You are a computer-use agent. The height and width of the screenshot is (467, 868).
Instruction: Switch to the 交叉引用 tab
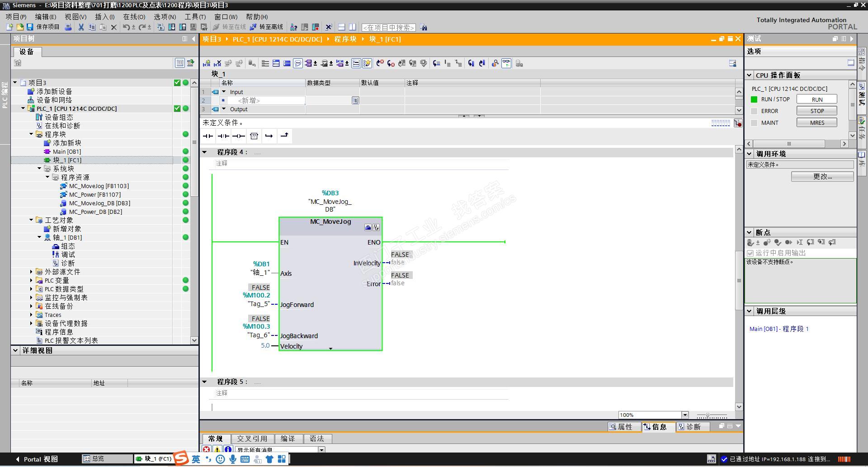tap(252, 439)
